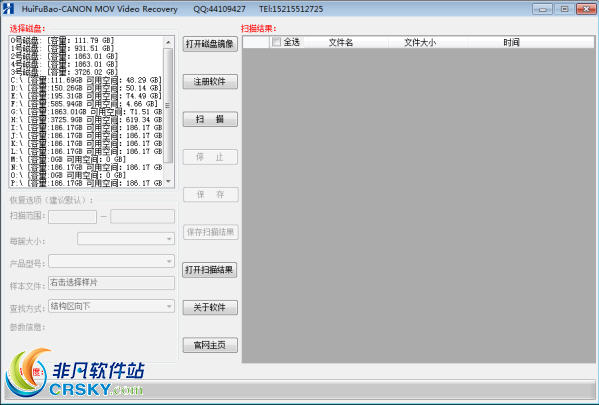Start scanning with the 扫描 button
The image size is (599, 405).
click(x=210, y=119)
